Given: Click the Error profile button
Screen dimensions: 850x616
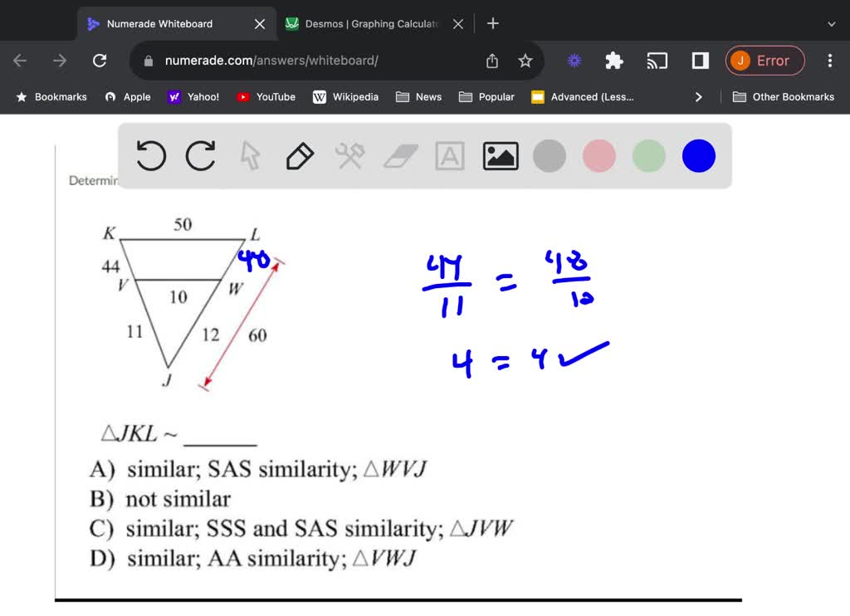Looking at the screenshot, I should tap(765, 60).
